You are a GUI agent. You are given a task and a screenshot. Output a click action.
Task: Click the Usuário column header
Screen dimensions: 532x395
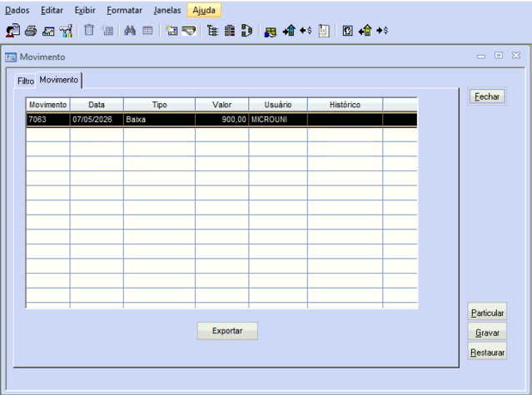[x=278, y=105]
